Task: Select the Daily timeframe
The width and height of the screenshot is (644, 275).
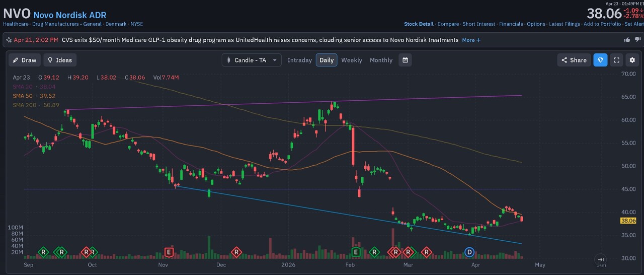Action: (x=327, y=60)
